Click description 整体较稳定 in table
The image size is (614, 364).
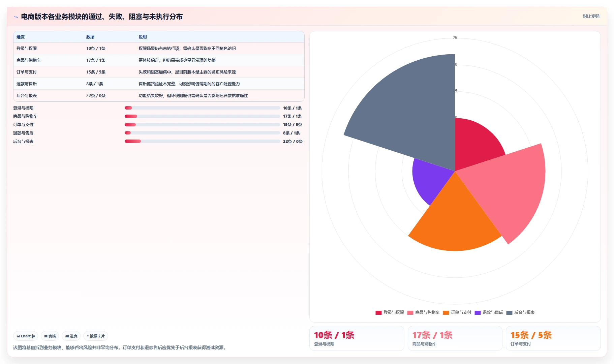(x=177, y=60)
